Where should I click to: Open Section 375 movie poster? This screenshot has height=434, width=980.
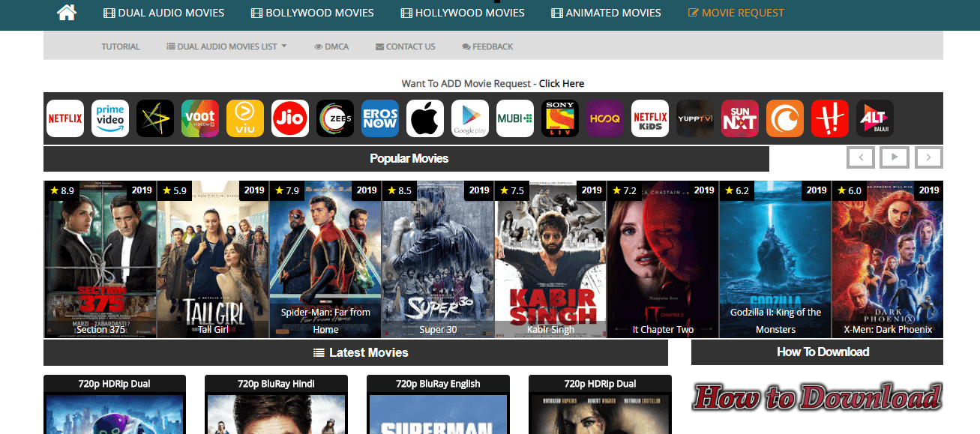pyautogui.click(x=100, y=259)
